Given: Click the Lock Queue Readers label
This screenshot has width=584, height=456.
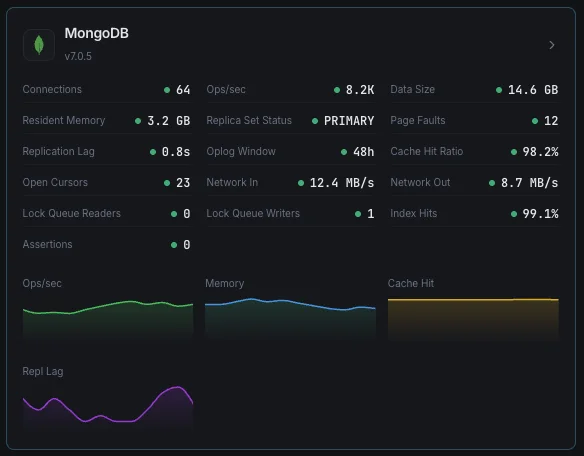Looking at the screenshot, I should click(72, 213).
